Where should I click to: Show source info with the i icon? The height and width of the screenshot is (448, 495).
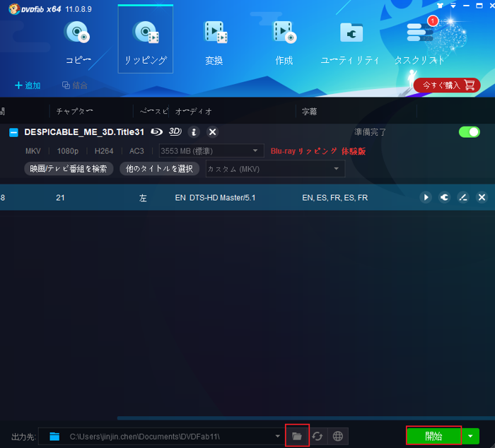[194, 132]
